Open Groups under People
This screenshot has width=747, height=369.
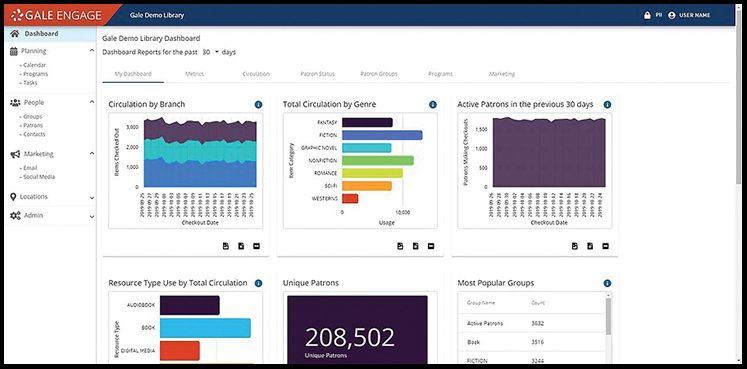[32, 117]
